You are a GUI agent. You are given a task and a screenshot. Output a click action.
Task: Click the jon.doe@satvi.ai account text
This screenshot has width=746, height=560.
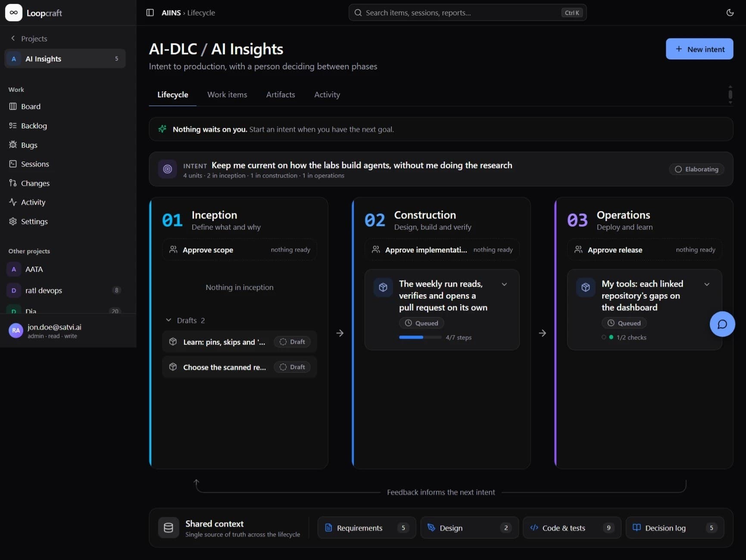pos(54,327)
